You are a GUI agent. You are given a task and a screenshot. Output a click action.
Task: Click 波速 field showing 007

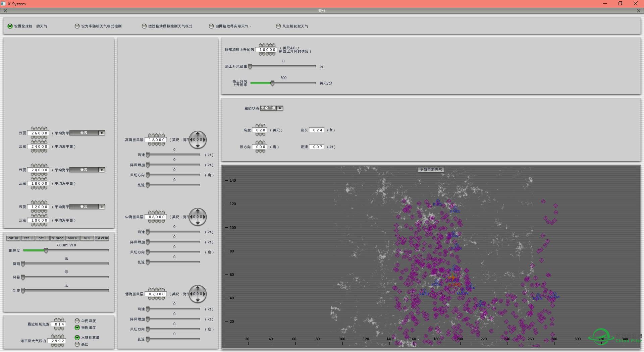point(317,147)
